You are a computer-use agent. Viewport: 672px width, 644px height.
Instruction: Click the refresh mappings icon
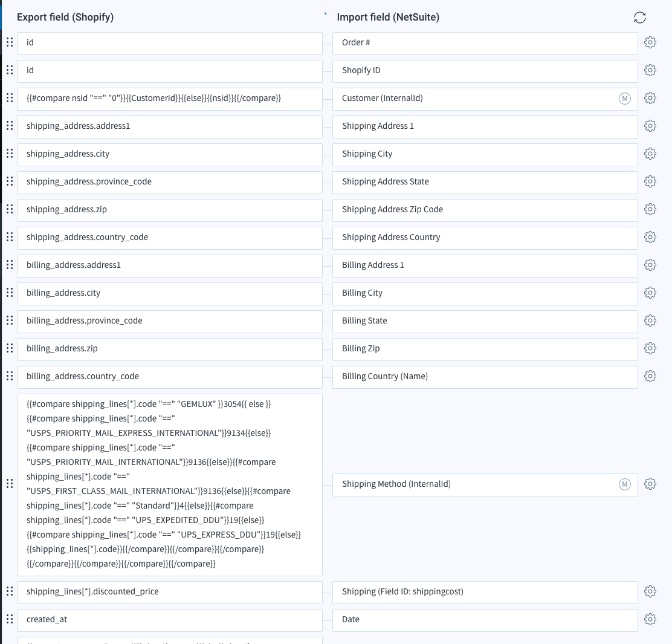click(x=640, y=18)
